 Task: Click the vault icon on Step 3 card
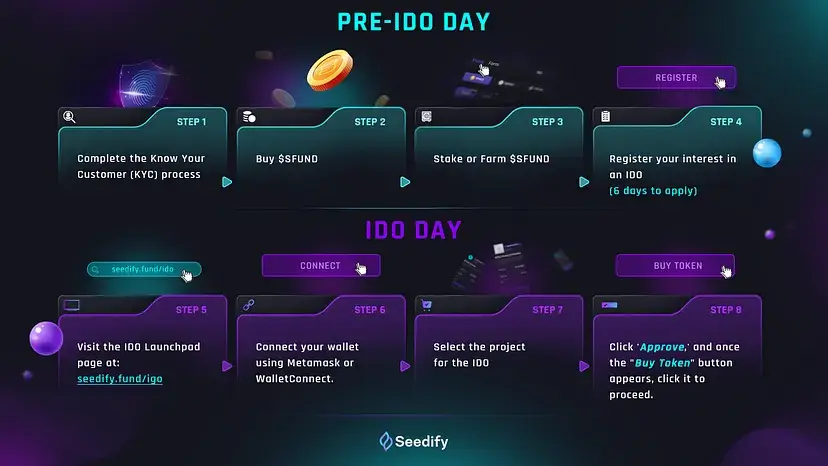pos(427,116)
